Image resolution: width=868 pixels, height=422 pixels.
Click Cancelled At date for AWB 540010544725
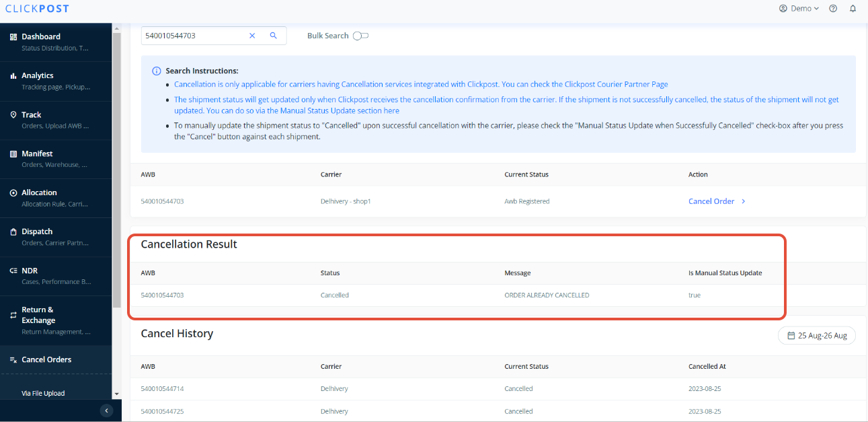click(x=705, y=411)
